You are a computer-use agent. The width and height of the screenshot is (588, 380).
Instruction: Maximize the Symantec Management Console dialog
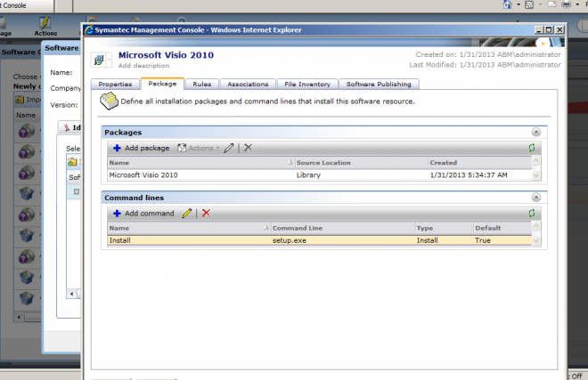coord(549,29)
